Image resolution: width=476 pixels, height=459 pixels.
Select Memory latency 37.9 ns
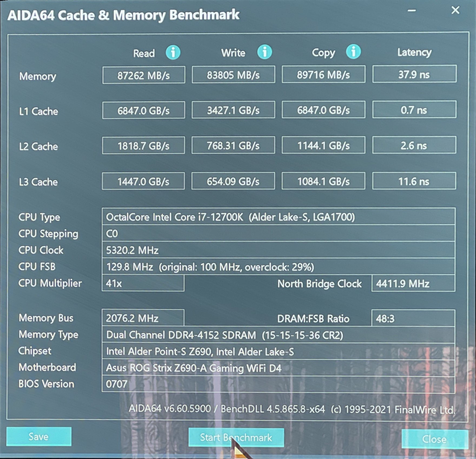pyautogui.click(x=414, y=74)
